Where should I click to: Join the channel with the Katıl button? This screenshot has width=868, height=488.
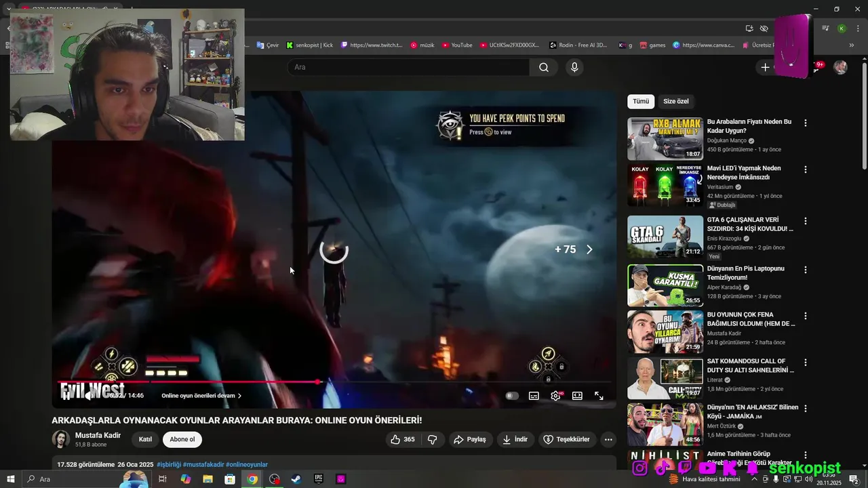145,439
